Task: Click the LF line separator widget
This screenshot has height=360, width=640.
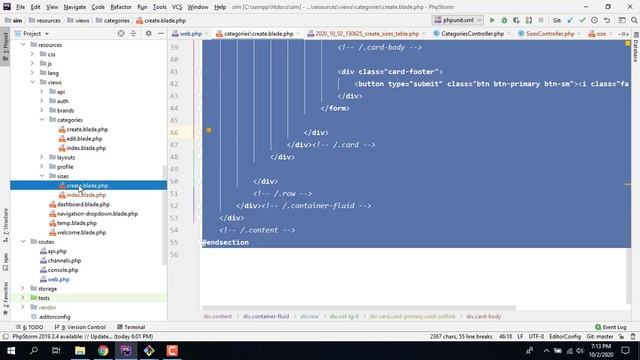Action: click(520, 336)
